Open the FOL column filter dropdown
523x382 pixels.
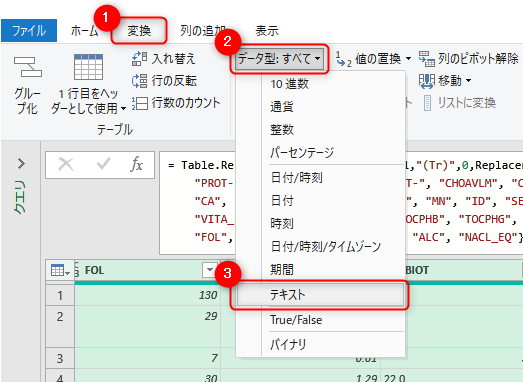209,270
